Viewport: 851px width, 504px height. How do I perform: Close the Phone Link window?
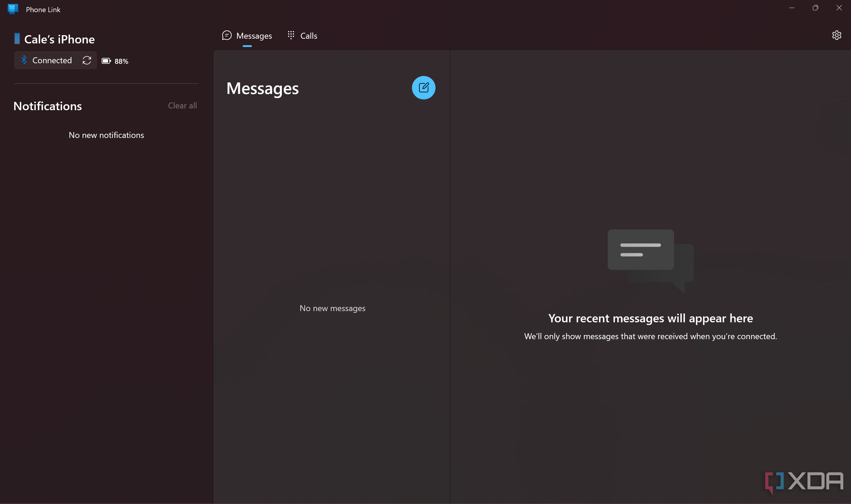click(839, 8)
